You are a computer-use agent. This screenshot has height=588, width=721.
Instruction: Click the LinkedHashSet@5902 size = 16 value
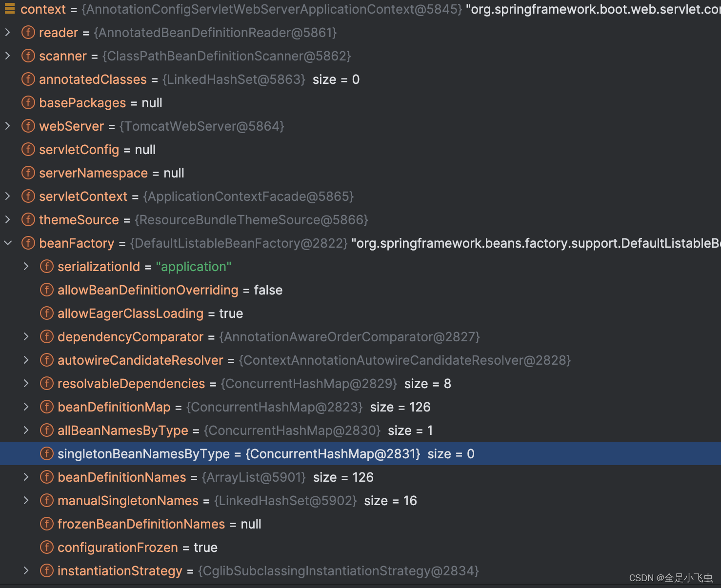click(x=316, y=501)
